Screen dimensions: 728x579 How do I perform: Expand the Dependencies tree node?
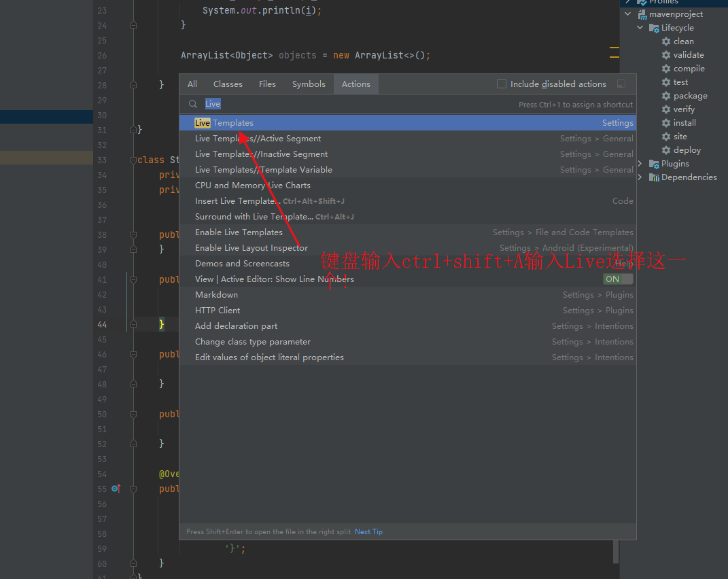pos(640,177)
